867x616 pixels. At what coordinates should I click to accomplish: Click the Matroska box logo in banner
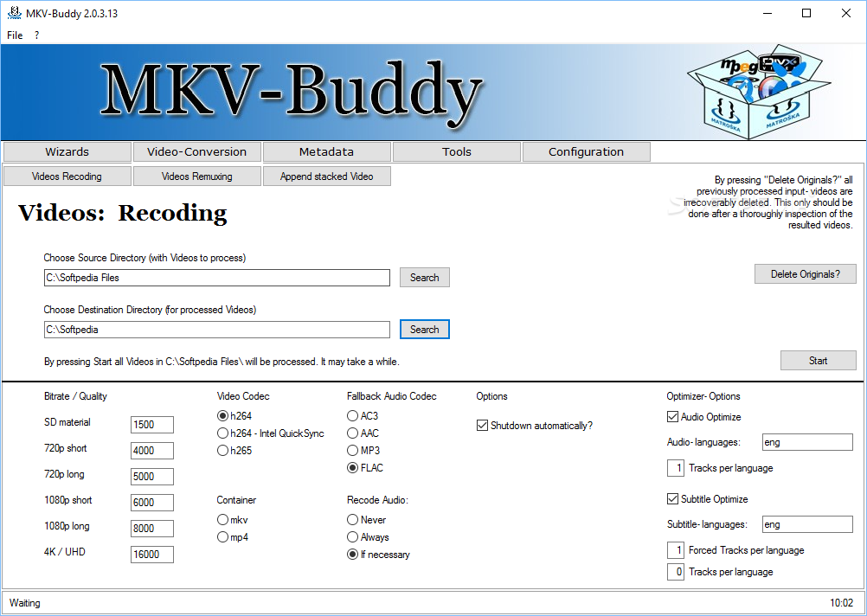758,92
